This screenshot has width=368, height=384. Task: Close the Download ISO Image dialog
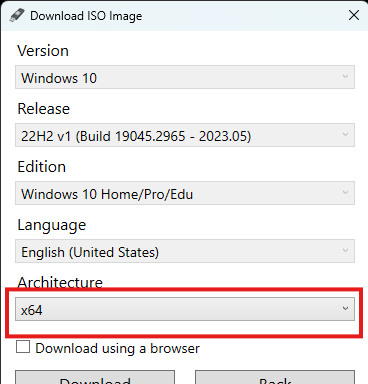coord(354,15)
